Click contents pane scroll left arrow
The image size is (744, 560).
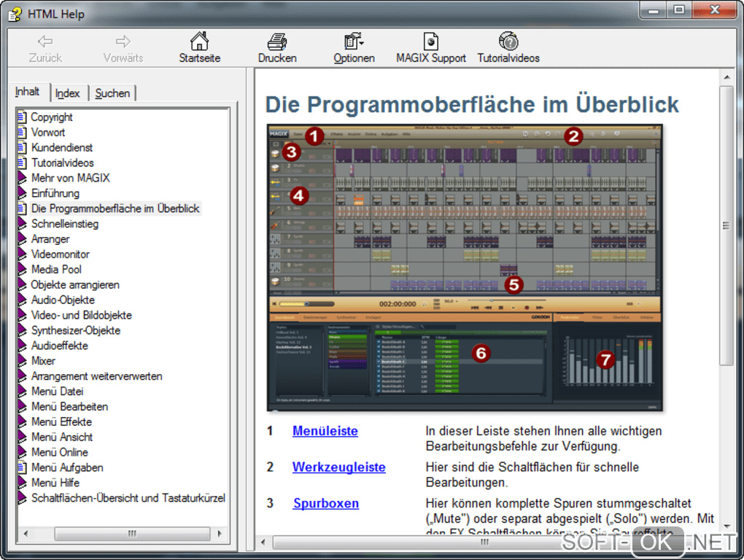(26, 534)
